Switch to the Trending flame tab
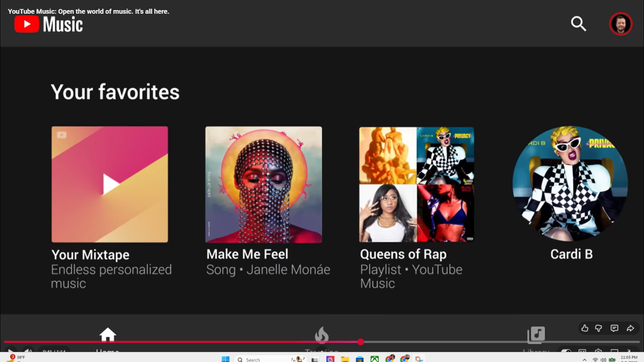Image resolution: width=644 pixels, height=362 pixels. 321,334
